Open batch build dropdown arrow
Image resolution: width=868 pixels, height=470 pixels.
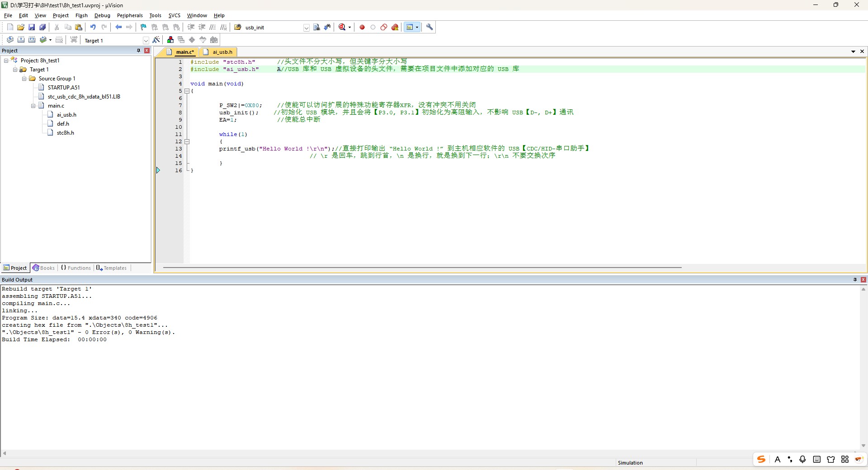(x=50, y=40)
